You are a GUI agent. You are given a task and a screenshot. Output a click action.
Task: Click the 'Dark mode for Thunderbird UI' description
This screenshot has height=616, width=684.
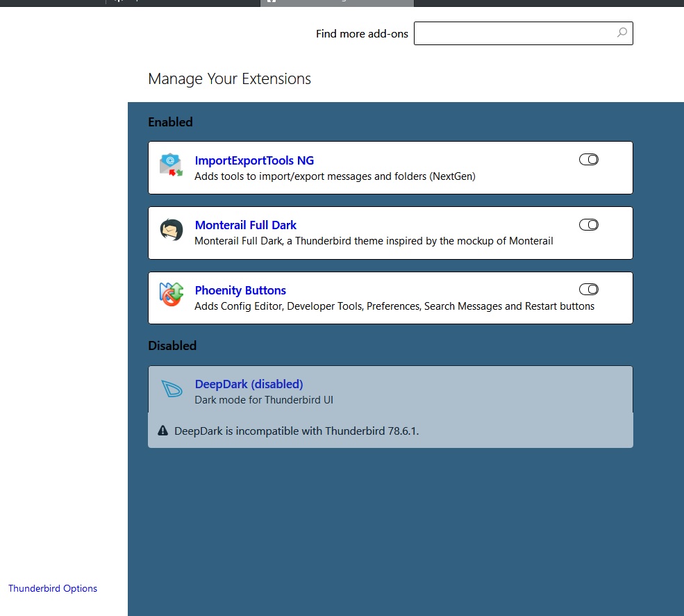click(263, 400)
